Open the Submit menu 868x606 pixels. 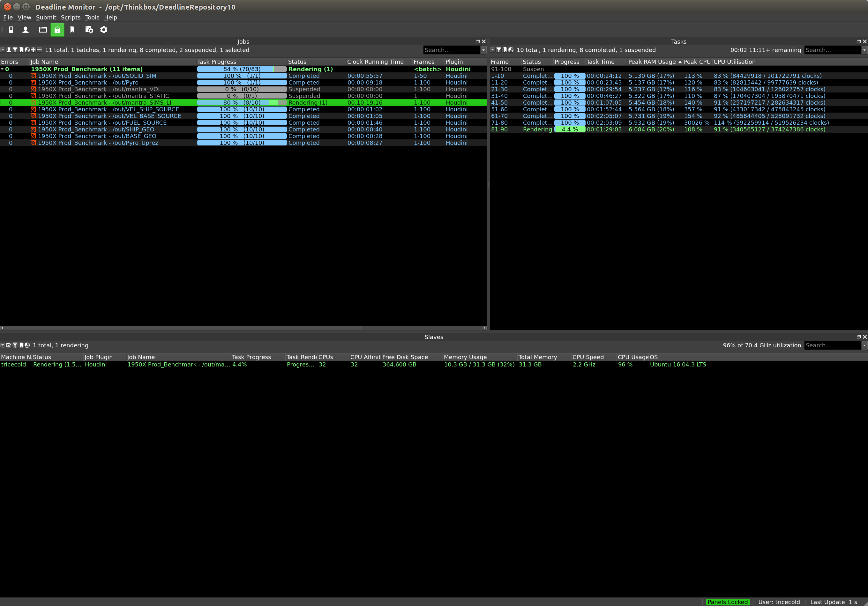click(46, 17)
